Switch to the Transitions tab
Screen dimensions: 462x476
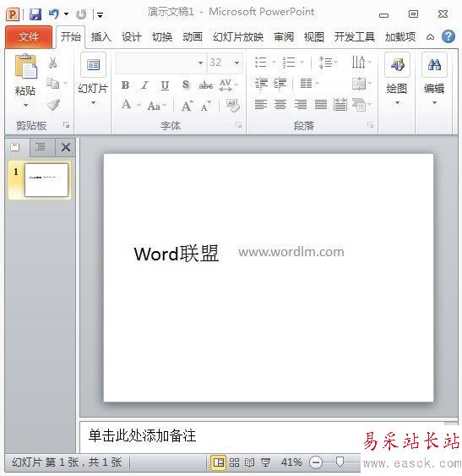pyautogui.click(x=162, y=37)
